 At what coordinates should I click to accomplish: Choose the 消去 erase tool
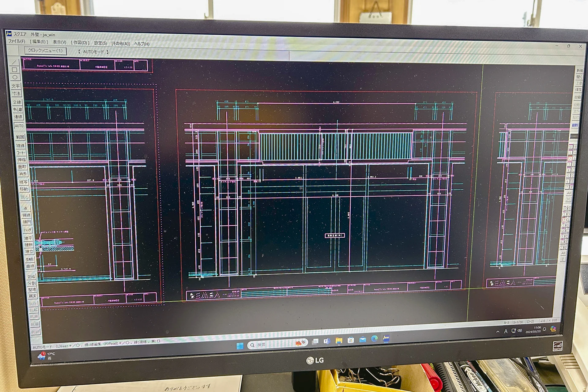(x=22, y=174)
